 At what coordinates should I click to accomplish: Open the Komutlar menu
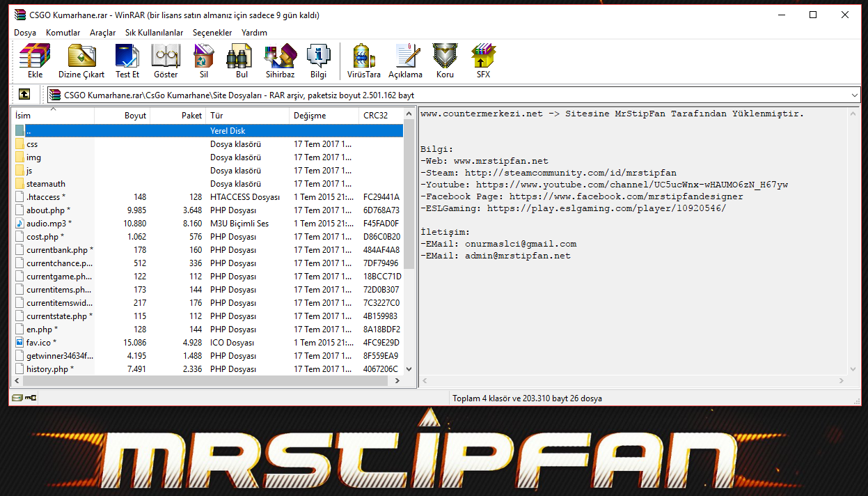[x=63, y=33]
